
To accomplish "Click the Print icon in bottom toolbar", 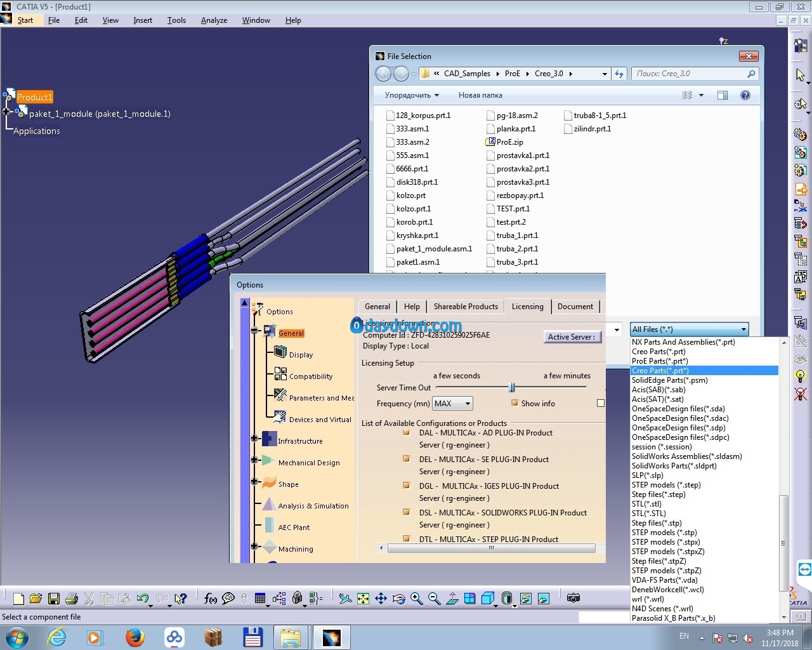I will (72, 599).
